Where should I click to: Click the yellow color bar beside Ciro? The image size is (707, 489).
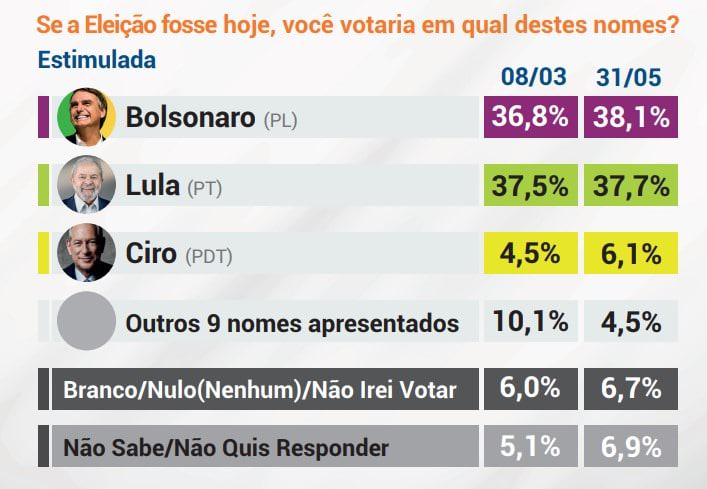[x=43, y=253]
